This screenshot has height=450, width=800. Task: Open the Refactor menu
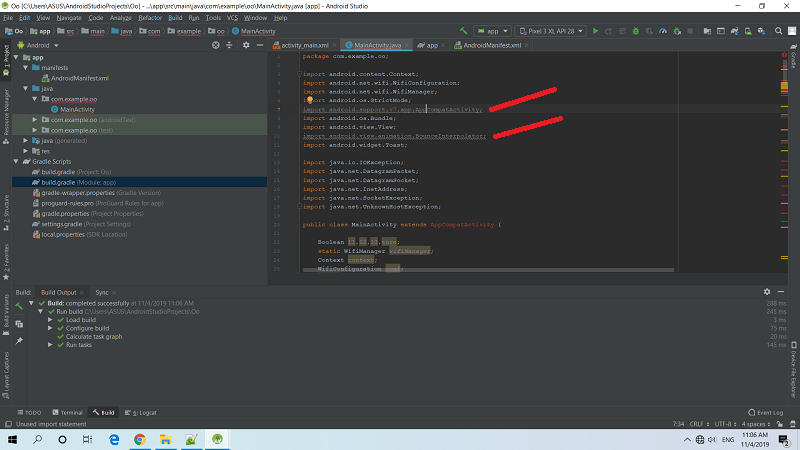click(x=150, y=18)
